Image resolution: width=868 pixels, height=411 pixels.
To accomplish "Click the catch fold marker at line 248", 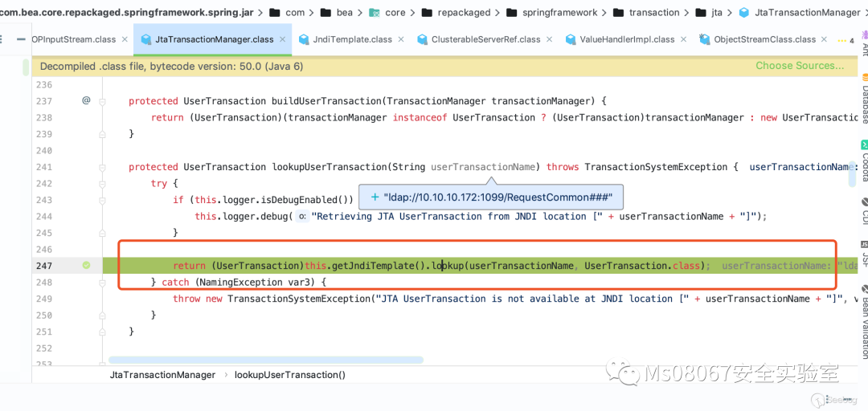I will coord(102,282).
